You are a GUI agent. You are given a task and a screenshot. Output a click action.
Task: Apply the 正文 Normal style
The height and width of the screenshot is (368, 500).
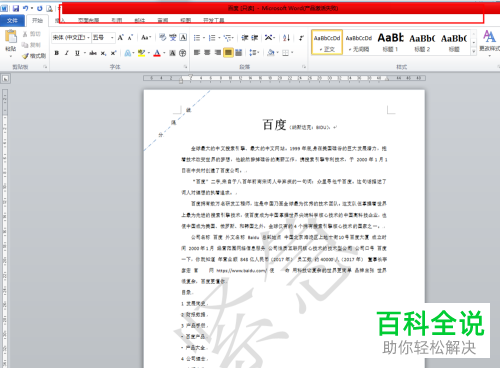(327, 42)
